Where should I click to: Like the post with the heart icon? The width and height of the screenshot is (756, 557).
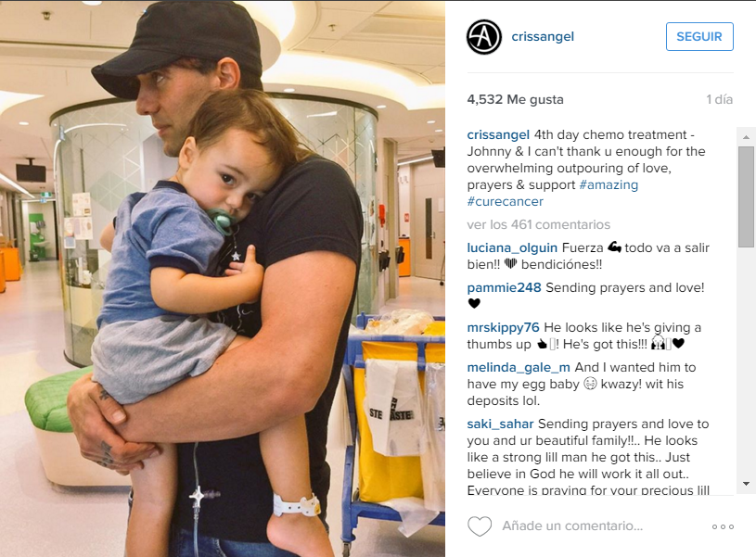tap(480, 526)
